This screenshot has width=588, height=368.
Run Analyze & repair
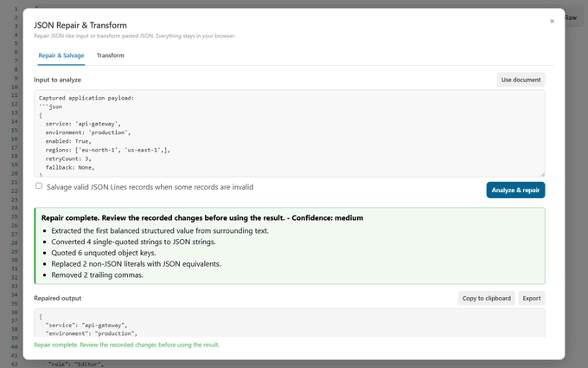[515, 190]
